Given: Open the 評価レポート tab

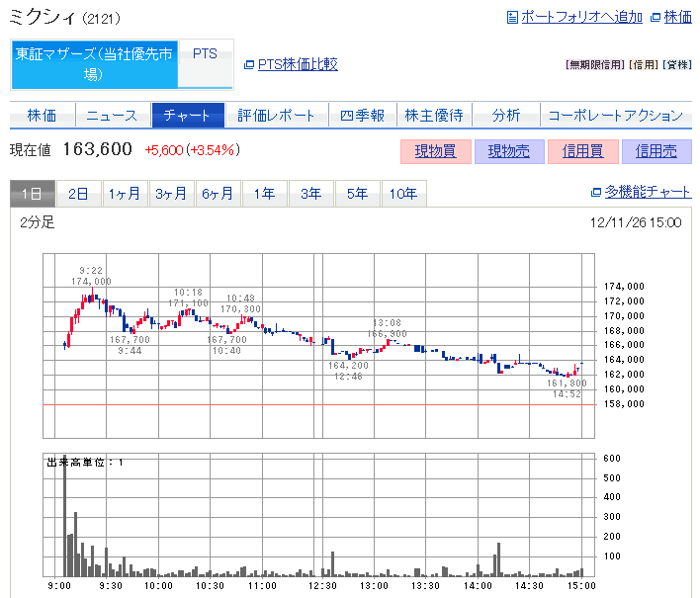Looking at the screenshot, I should 276,116.
